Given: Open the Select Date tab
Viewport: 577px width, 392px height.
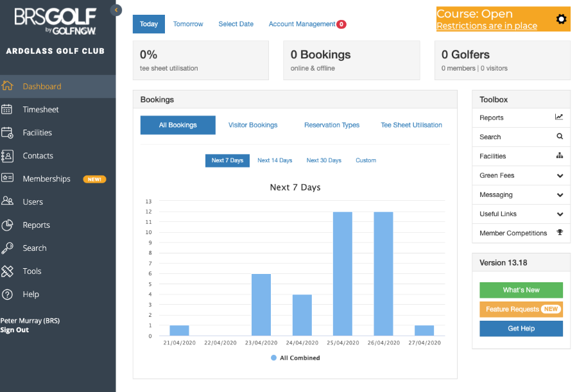Looking at the screenshot, I should 236,24.
